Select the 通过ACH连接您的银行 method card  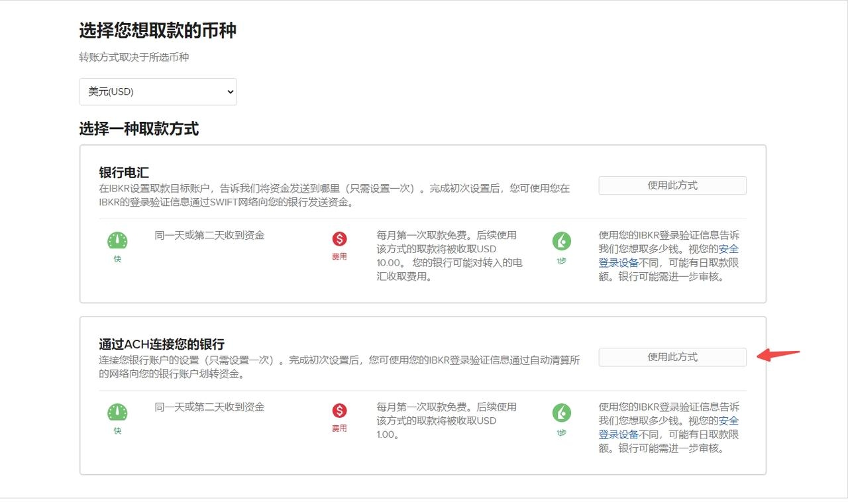click(424, 394)
